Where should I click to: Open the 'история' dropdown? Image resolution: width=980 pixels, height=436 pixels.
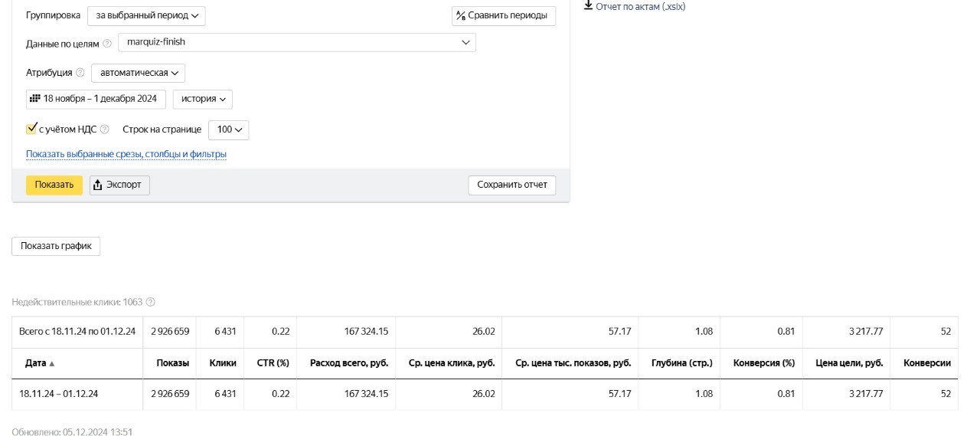203,99
